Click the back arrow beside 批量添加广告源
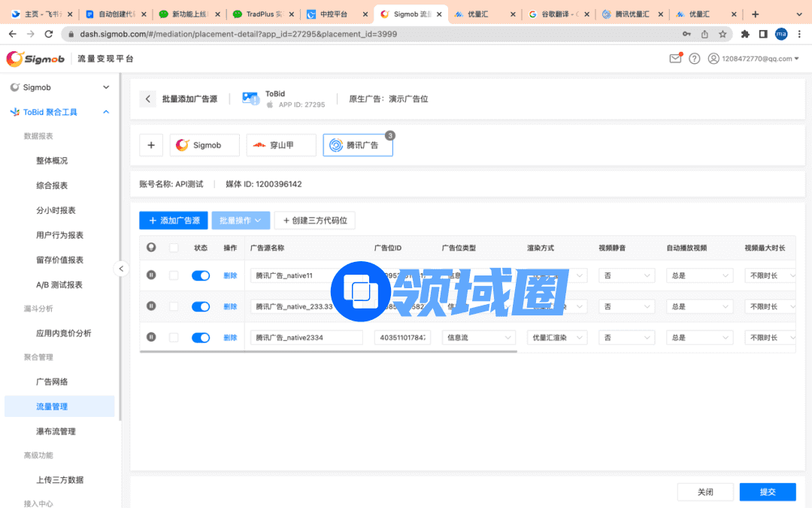Image resolution: width=812 pixels, height=508 pixels. [148, 99]
